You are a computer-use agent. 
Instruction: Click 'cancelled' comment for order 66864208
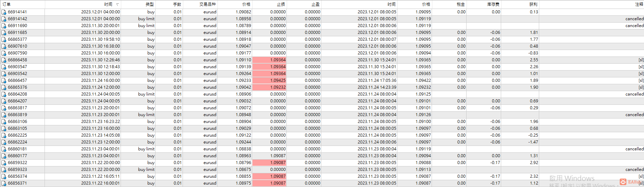point(634,94)
